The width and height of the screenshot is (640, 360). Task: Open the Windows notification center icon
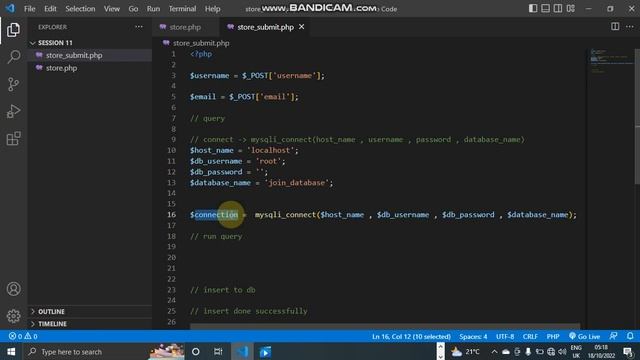(628, 351)
